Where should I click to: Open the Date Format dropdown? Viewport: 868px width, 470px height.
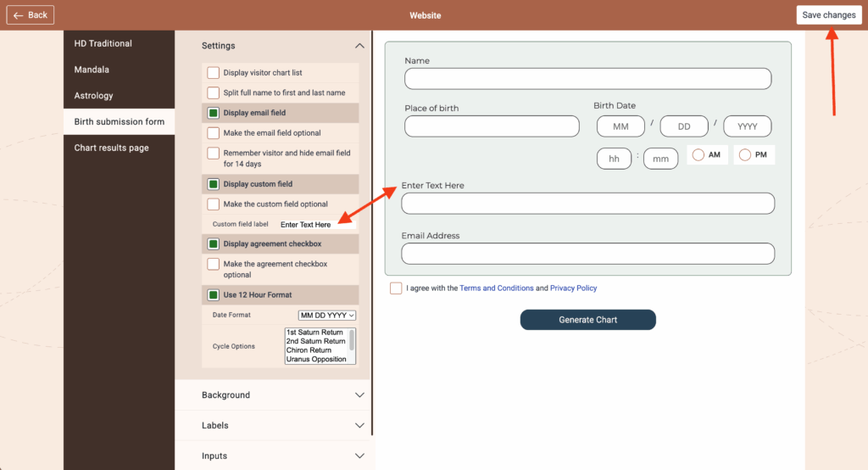pyautogui.click(x=327, y=316)
